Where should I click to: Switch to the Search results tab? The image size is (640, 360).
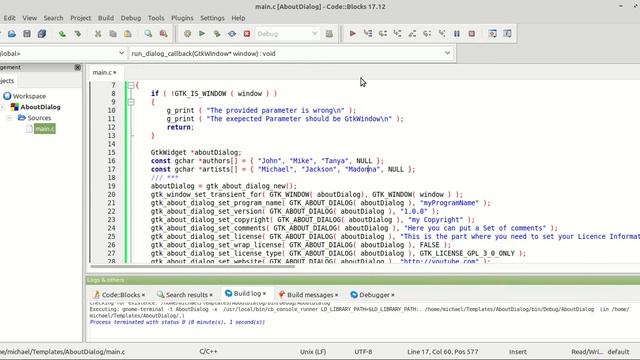pyautogui.click(x=185, y=294)
